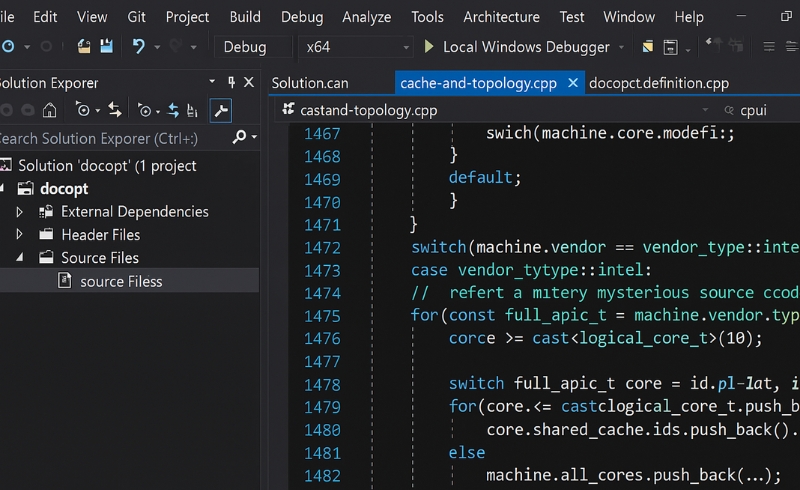Click line number 1472 in the editor
Viewport: 800px width, 490px height.
pyautogui.click(x=322, y=248)
